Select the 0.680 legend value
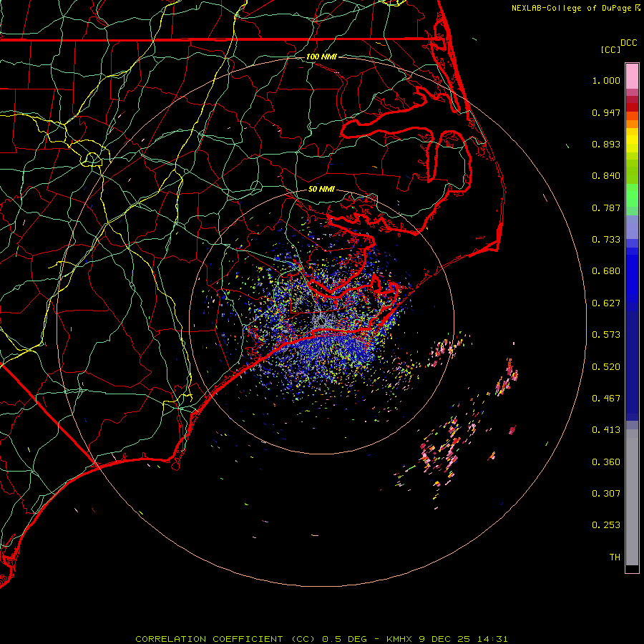 tap(606, 271)
